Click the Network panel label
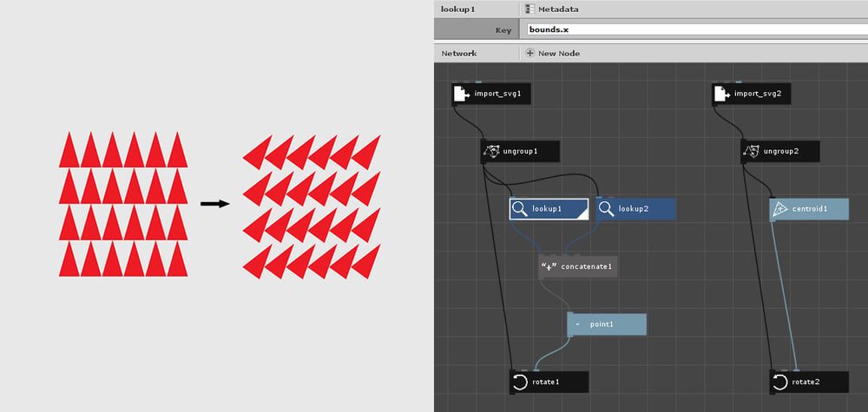 pyautogui.click(x=459, y=54)
